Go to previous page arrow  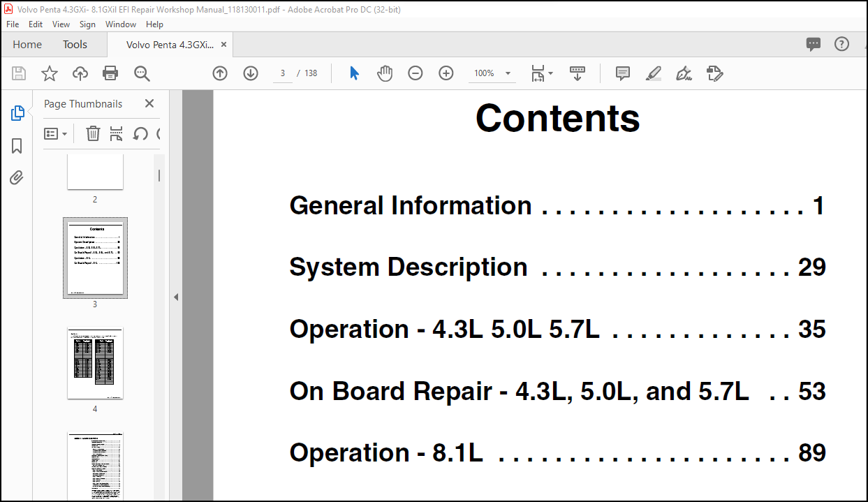coord(220,73)
